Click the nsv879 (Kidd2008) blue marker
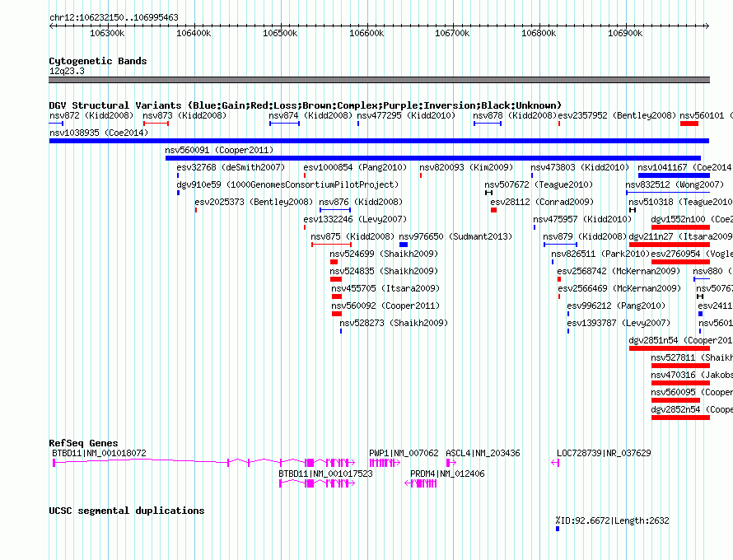 (x=561, y=245)
